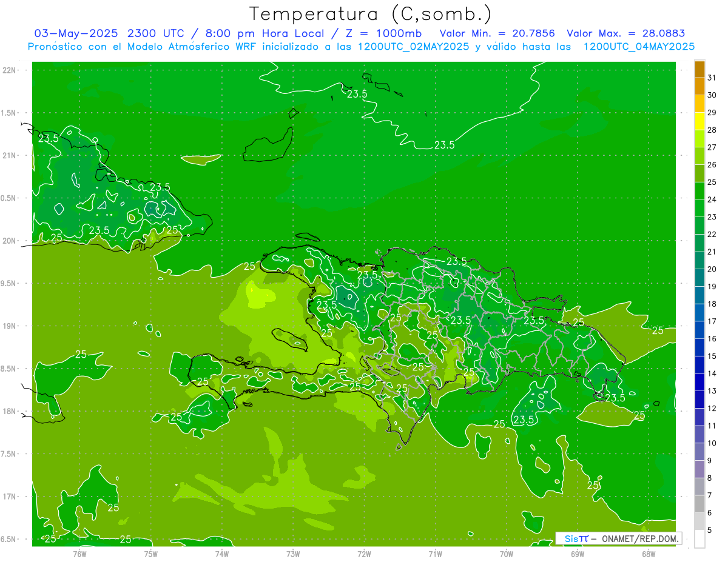Click longitude axis label "70W"

click(x=506, y=554)
